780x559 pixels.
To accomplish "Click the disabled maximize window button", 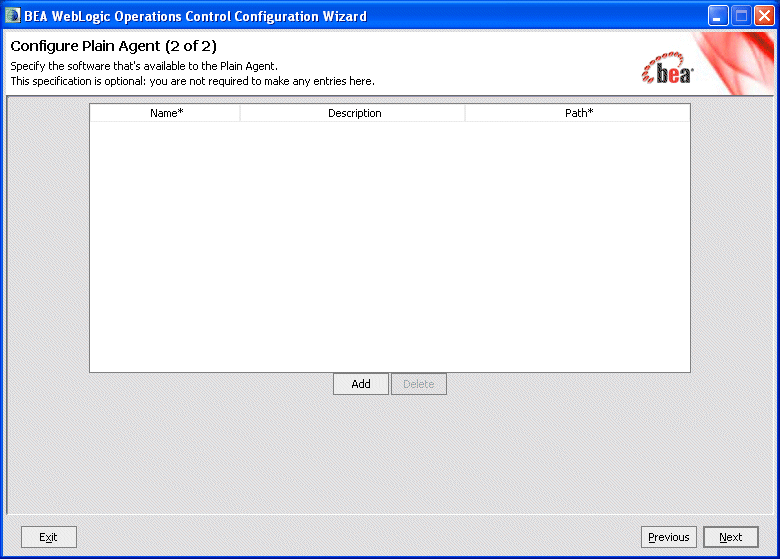I will pos(741,16).
